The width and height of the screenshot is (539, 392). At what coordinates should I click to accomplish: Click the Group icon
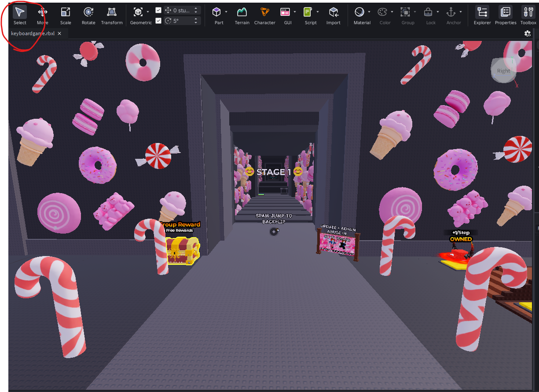point(405,12)
